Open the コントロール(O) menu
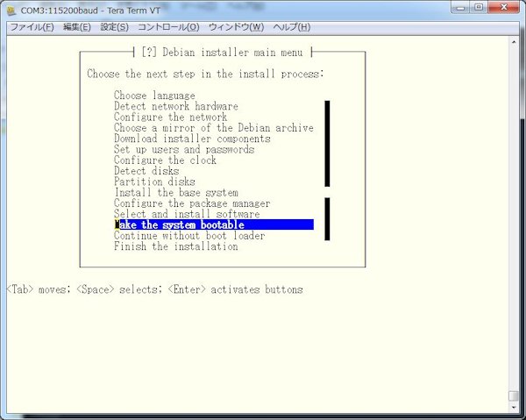The image size is (526, 420). 168,27
